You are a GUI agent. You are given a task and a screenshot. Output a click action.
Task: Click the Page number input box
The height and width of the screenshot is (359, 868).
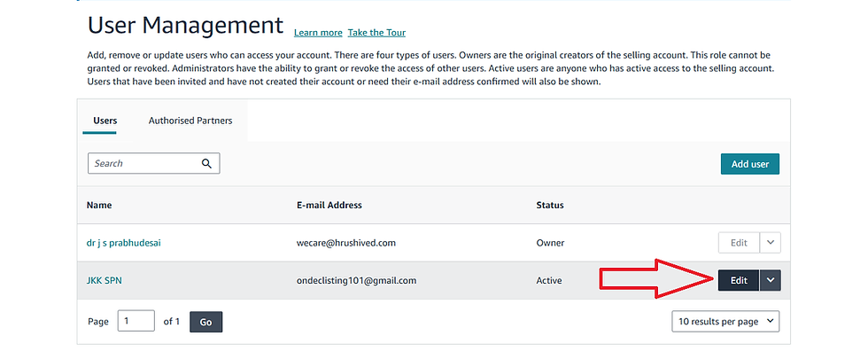(136, 321)
